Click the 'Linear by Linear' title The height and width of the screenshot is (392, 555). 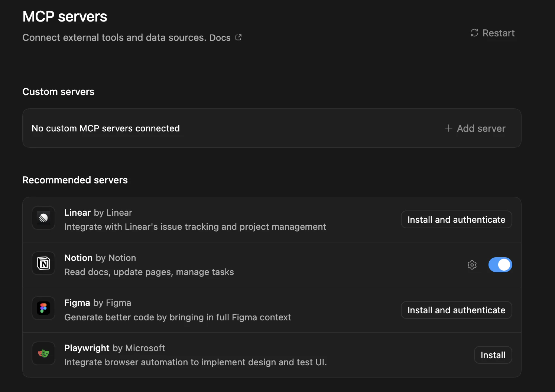tap(98, 213)
